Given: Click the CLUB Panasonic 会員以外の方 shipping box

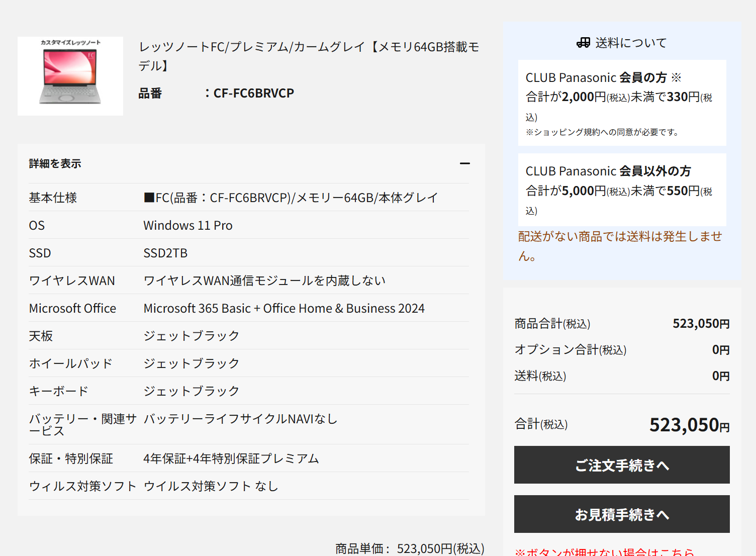Looking at the screenshot, I should pos(622,190).
